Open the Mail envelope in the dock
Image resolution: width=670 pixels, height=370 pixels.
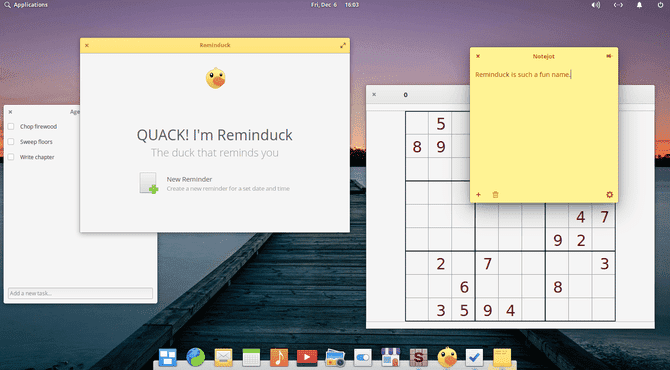[223, 357]
